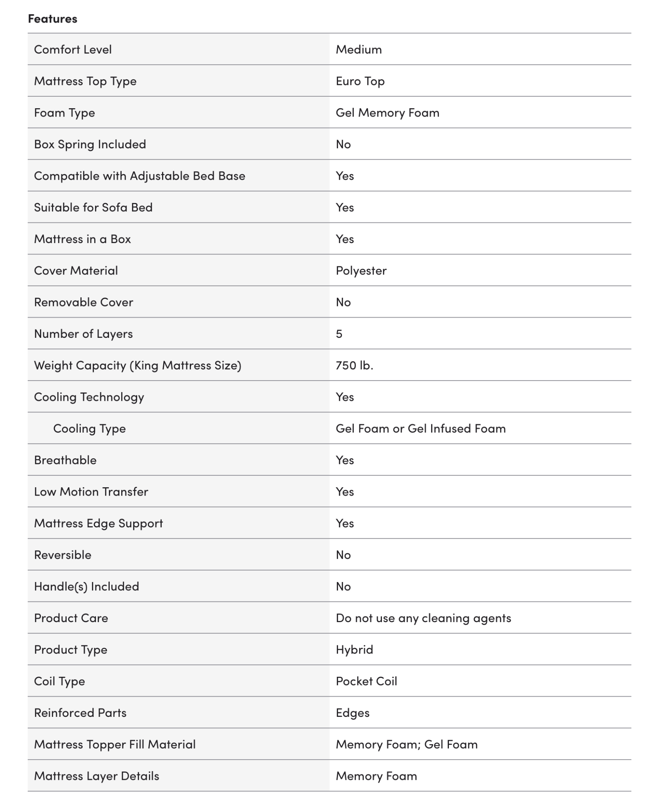Select the Polyester cover material value

(361, 271)
